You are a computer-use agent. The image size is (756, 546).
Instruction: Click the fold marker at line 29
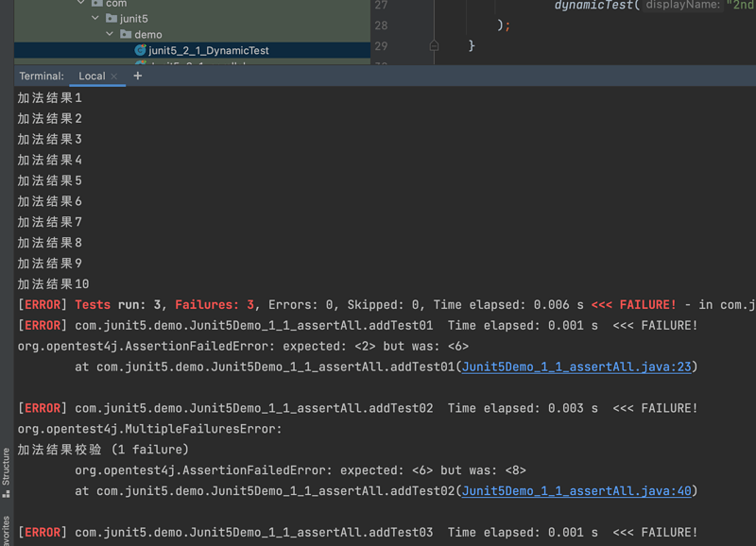434,45
